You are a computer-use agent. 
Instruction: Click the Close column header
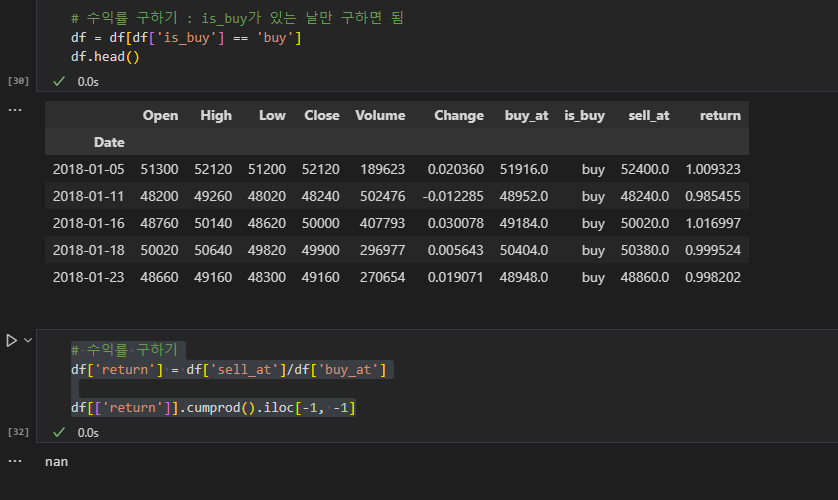coord(322,115)
